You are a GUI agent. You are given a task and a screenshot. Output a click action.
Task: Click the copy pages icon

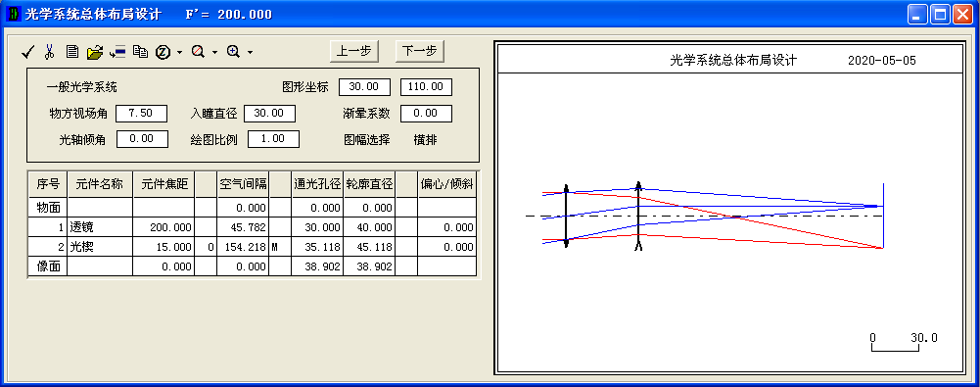point(141,53)
